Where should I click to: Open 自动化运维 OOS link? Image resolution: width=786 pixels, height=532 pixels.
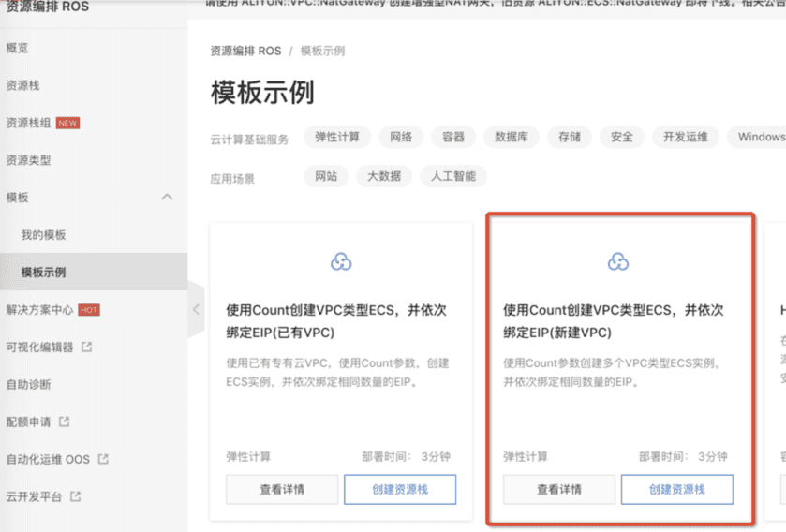[48, 459]
